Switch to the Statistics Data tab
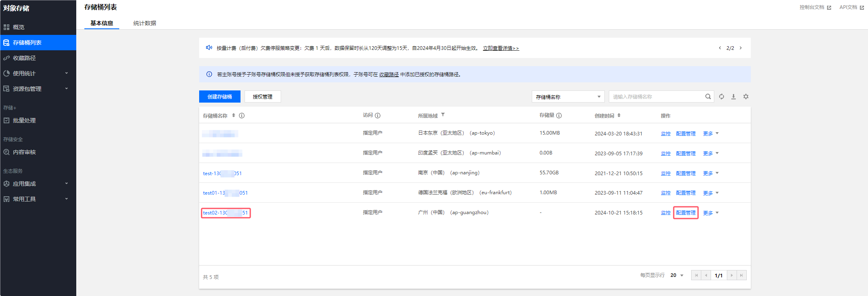The width and height of the screenshot is (868, 296). 145,23
